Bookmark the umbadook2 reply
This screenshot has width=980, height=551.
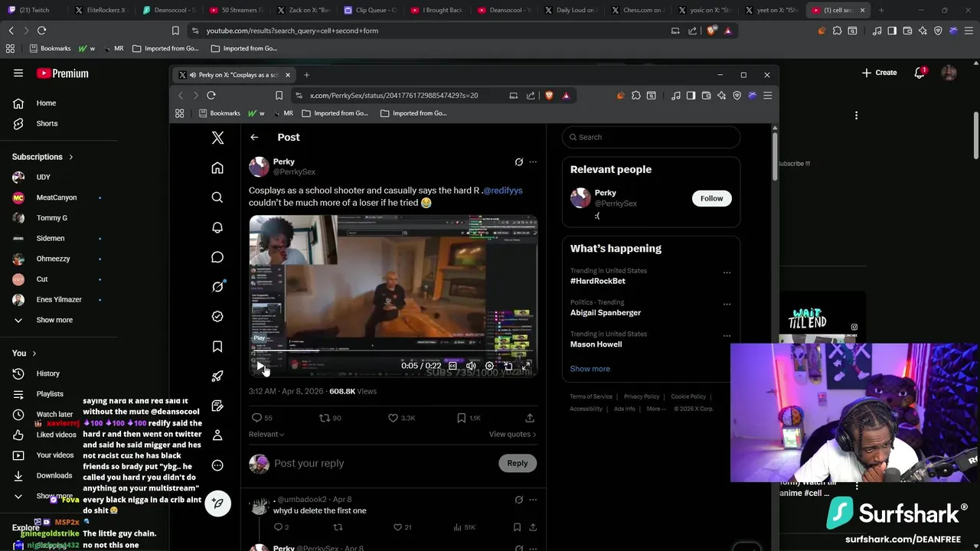coord(518,527)
